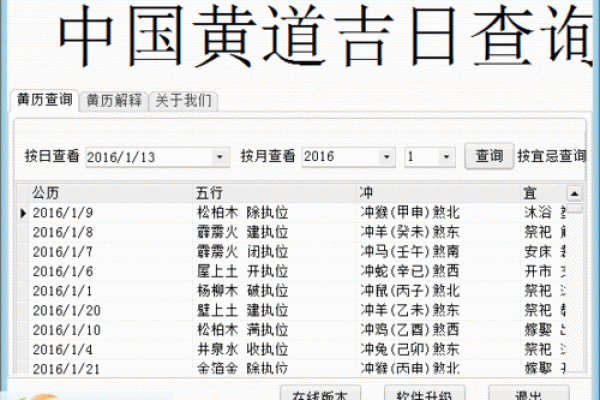Click the 安床 cell in the 2016/1/7 row
Screen dimensions: 600x400
point(543,252)
